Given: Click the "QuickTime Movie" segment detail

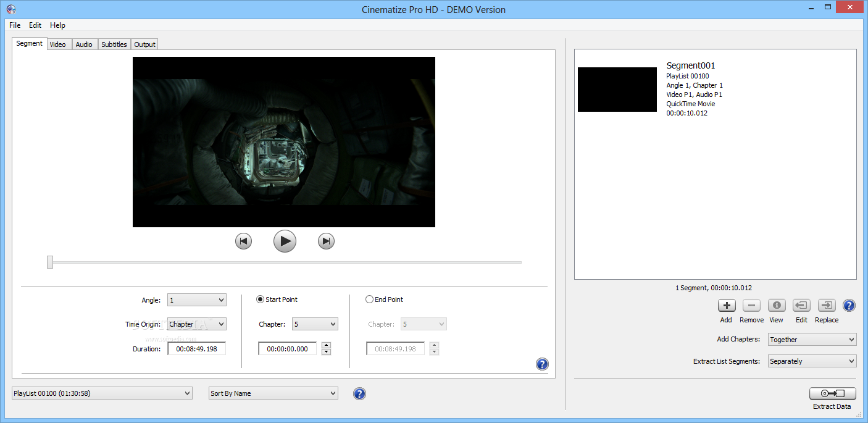Looking at the screenshot, I should coord(691,104).
